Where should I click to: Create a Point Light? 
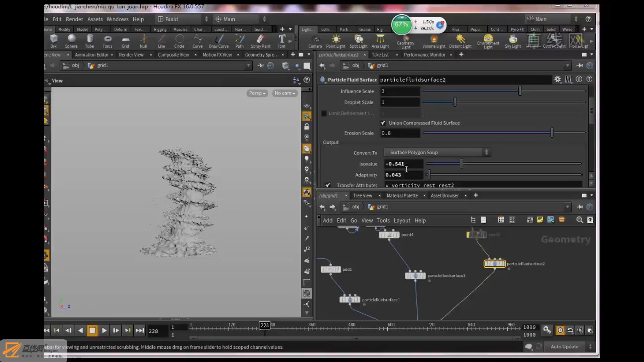pyautogui.click(x=336, y=41)
